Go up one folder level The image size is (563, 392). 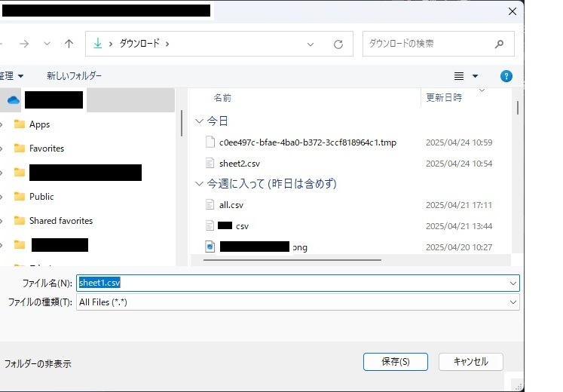click(x=69, y=44)
